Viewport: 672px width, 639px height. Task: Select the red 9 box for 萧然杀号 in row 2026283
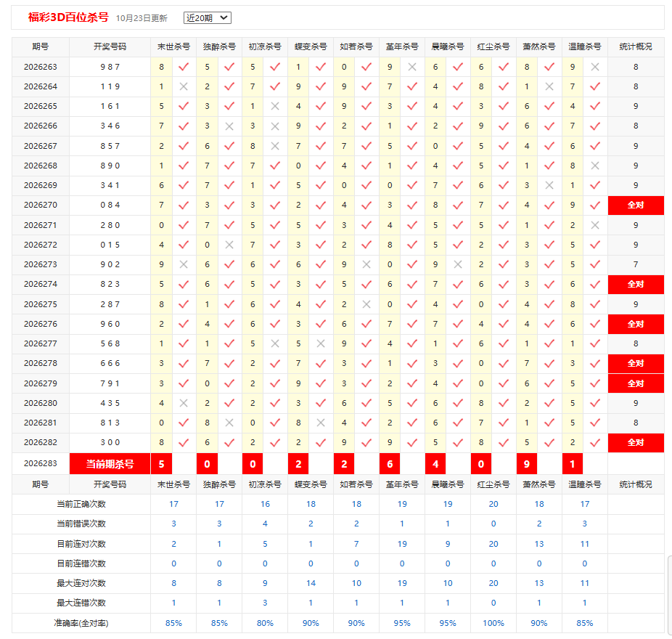click(x=527, y=464)
